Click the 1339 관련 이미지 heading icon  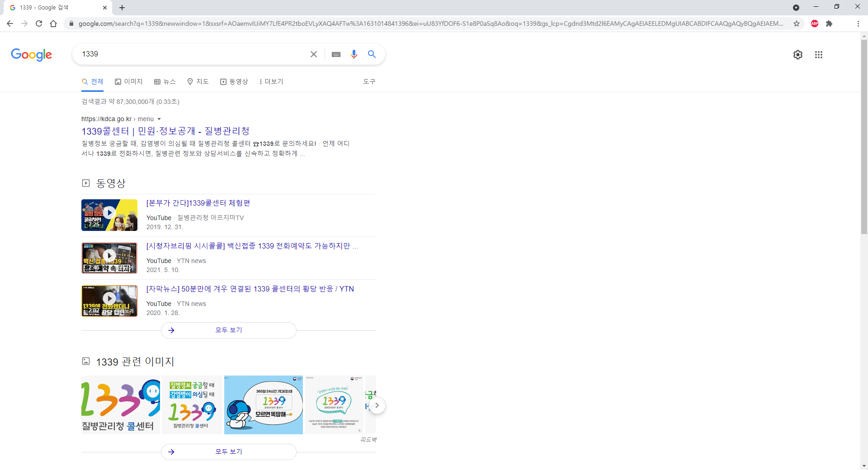[86, 361]
